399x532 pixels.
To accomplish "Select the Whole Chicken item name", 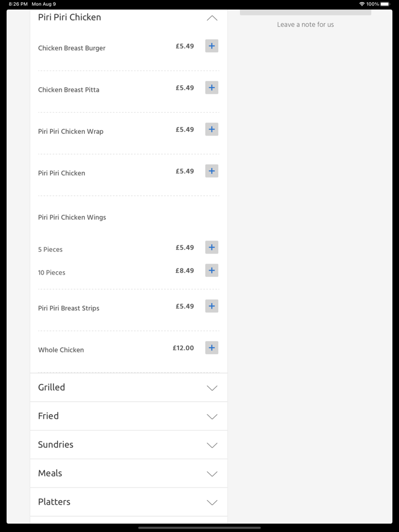I will 61,350.
